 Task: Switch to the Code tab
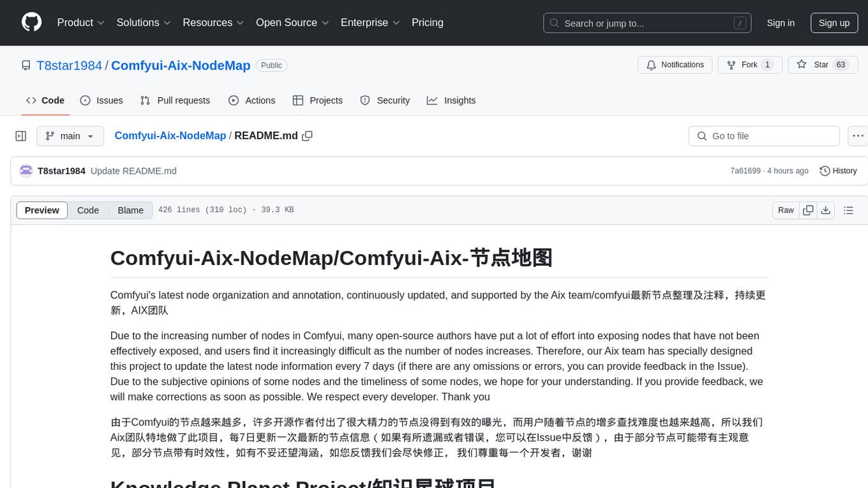[45, 100]
